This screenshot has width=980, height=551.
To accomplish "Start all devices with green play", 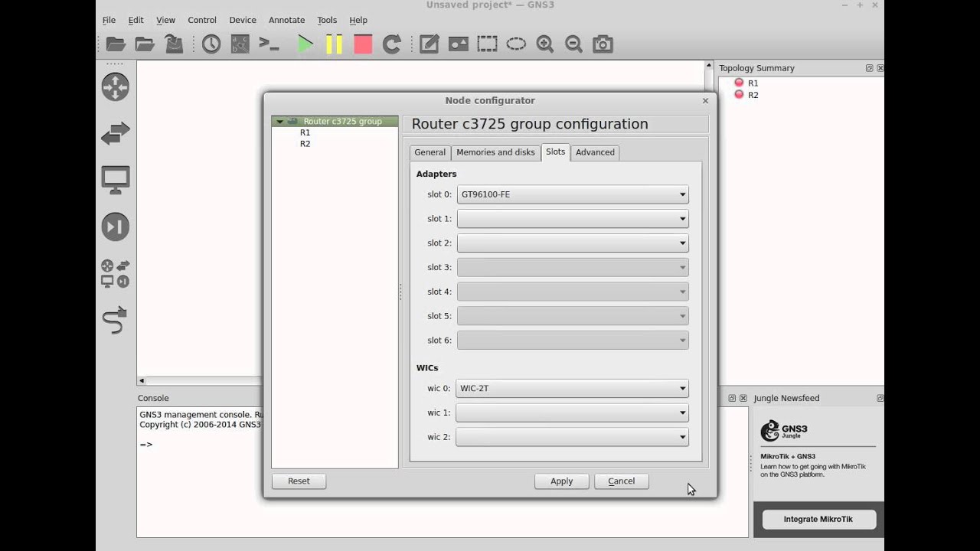I will click(x=305, y=44).
